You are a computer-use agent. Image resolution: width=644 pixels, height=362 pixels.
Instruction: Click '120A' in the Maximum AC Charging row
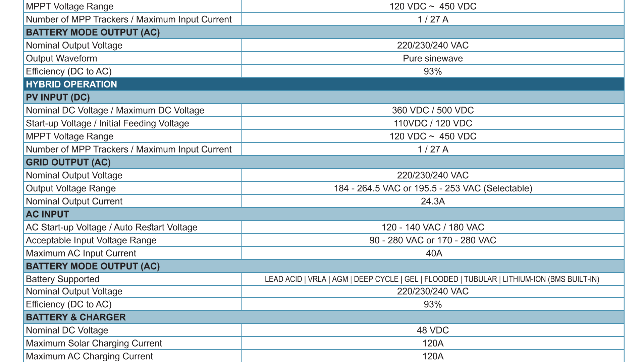pos(433,356)
